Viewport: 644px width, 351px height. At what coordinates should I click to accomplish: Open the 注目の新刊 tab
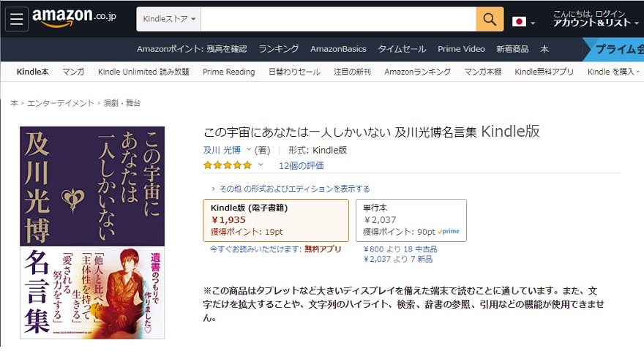click(x=352, y=72)
